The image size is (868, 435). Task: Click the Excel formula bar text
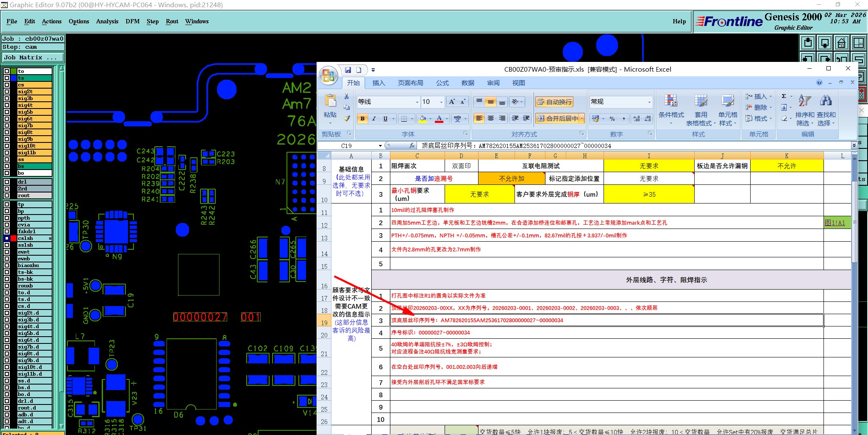click(516, 145)
